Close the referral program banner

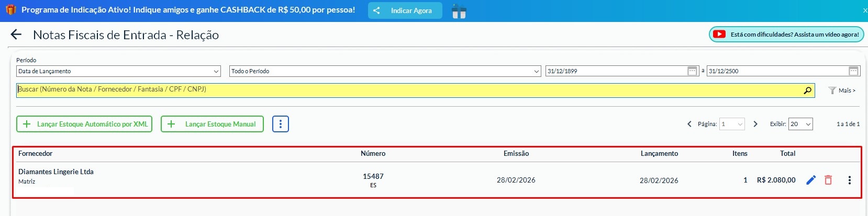tap(865, 10)
